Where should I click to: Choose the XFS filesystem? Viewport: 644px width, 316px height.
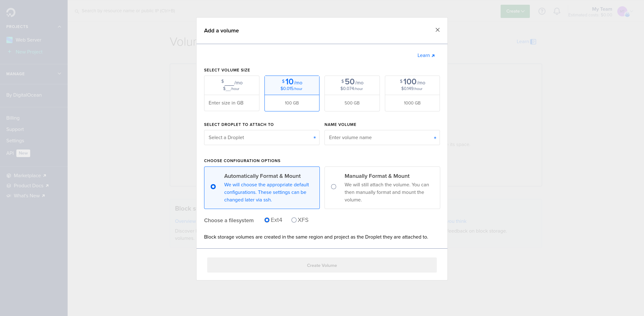[294, 220]
